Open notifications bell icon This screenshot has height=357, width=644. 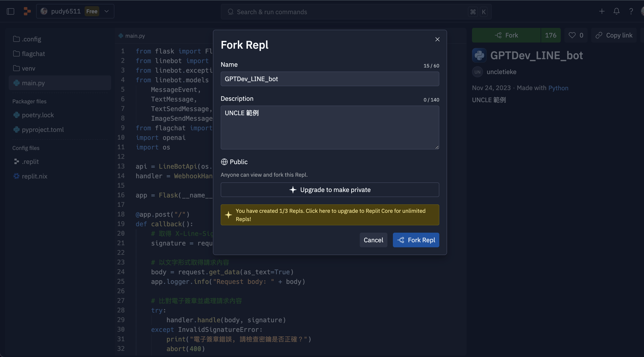(x=616, y=11)
